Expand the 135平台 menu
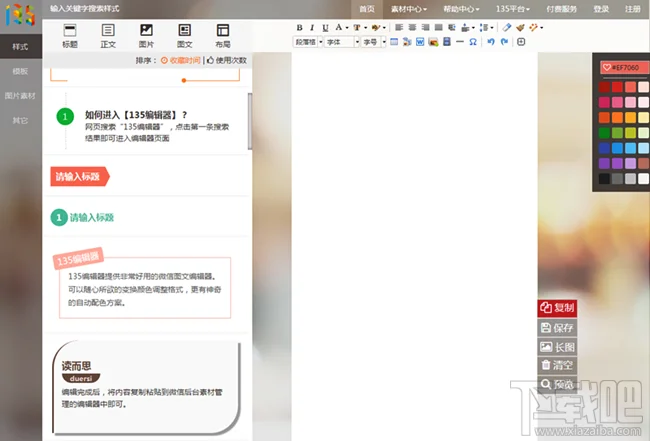Screen dimensions: 650x441 [x=513, y=9]
